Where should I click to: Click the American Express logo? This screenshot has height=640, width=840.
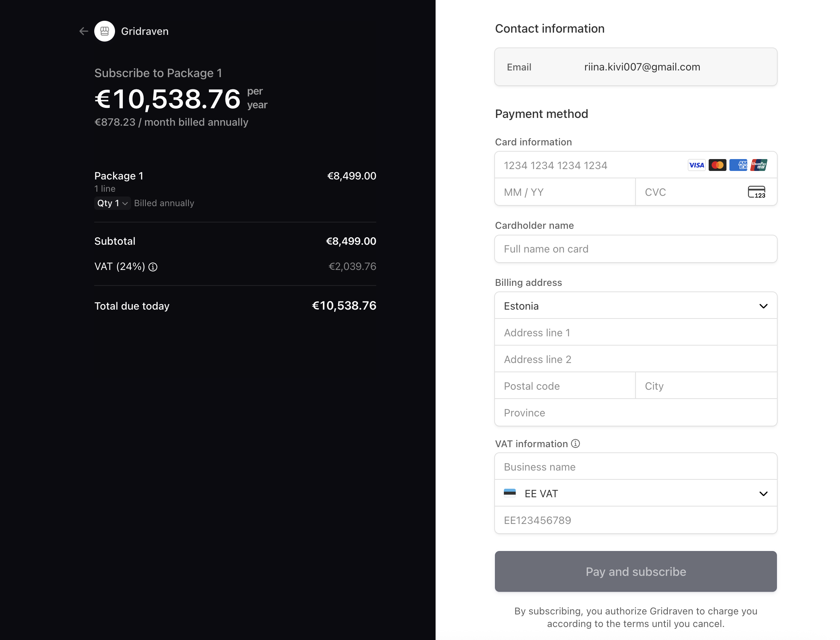pyautogui.click(x=738, y=165)
